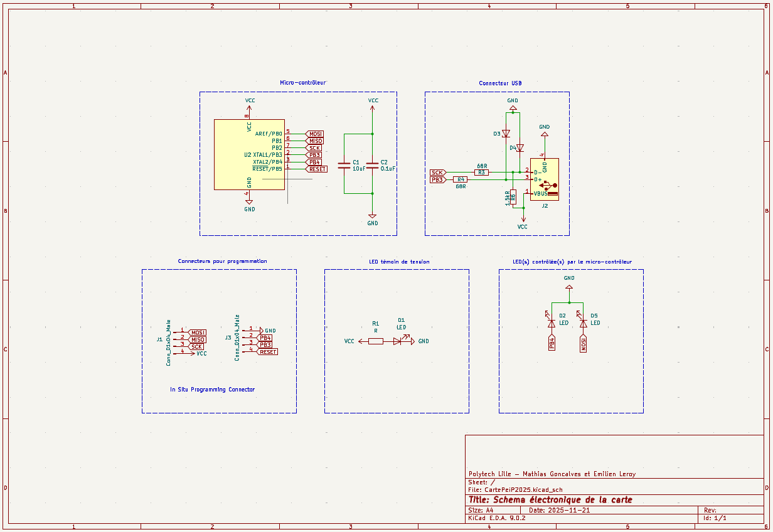This screenshot has height=532, width=773.
Task: Click diode D4 near the USB connector
Action: coord(520,148)
